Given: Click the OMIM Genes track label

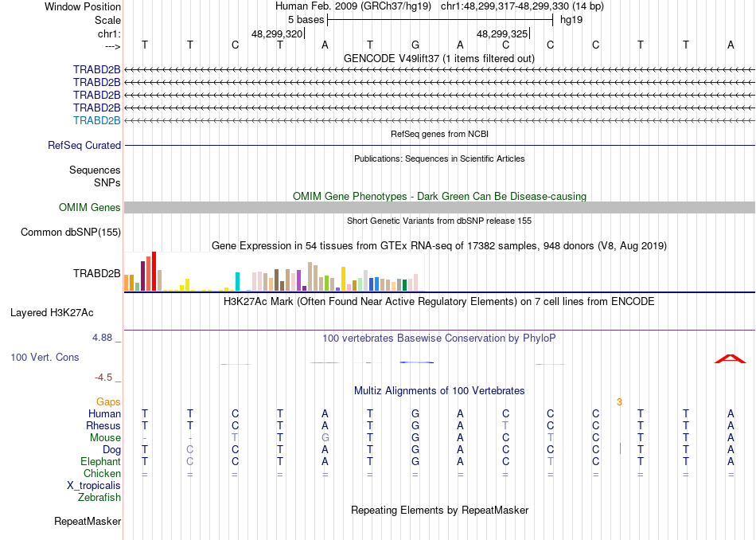Looking at the screenshot, I should tap(90, 208).
